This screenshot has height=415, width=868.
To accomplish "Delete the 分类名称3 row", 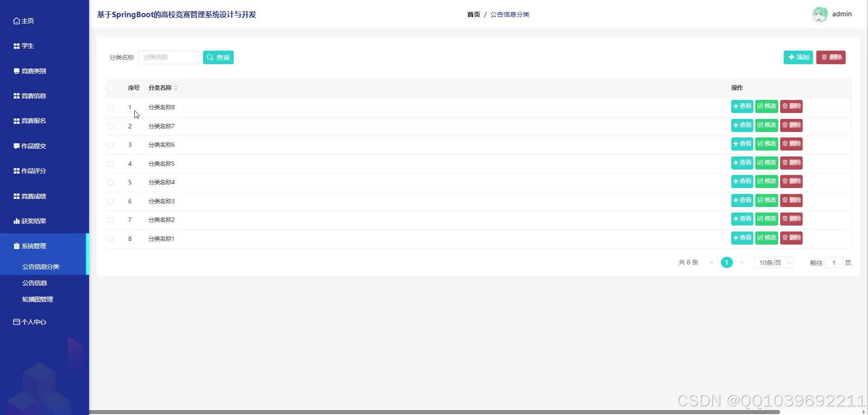I will tap(792, 200).
